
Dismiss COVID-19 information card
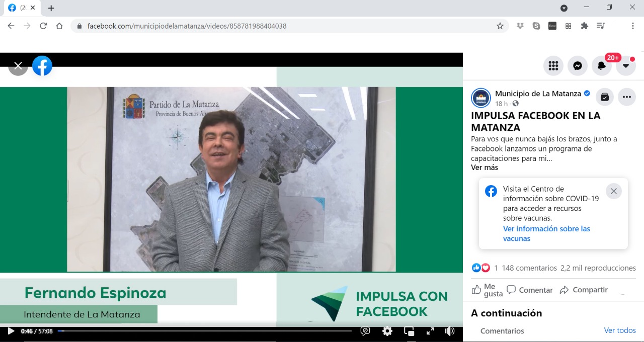point(613,191)
